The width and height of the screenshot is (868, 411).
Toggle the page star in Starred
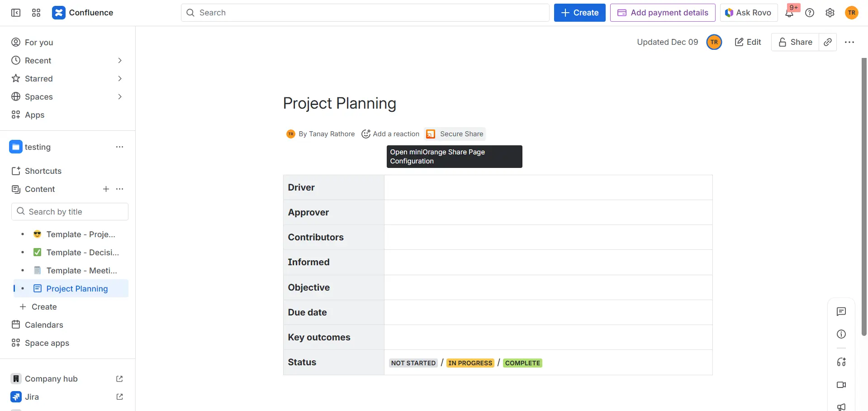point(15,78)
